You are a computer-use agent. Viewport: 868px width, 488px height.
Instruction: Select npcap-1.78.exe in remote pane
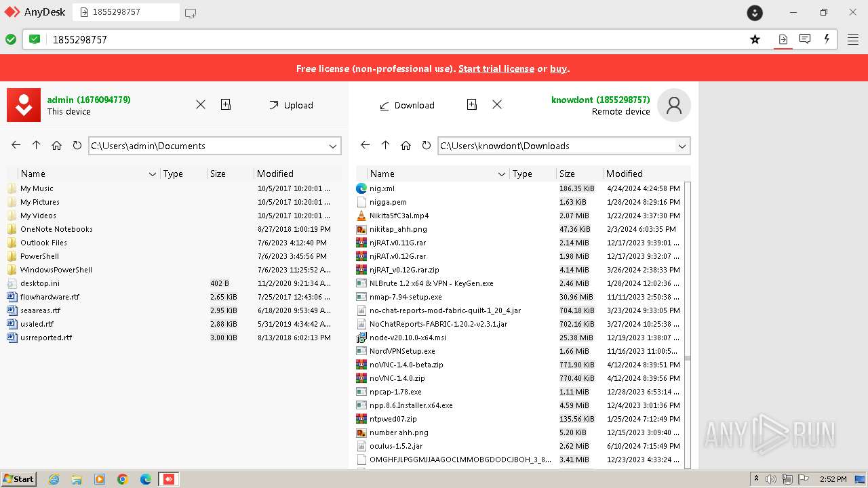pyautogui.click(x=395, y=392)
